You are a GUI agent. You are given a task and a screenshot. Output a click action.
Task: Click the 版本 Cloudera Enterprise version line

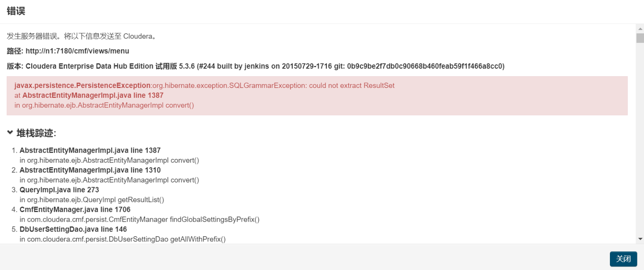255,66
